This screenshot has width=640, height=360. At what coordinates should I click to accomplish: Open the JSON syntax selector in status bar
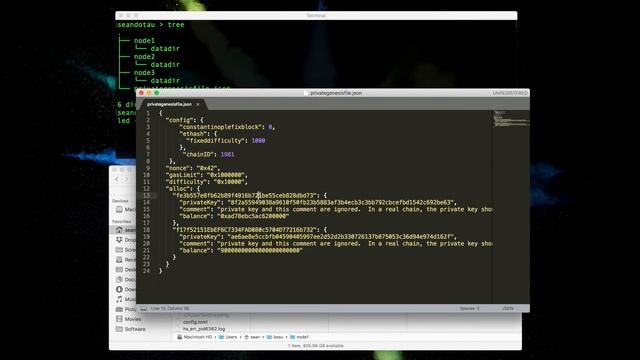pos(508,309)
